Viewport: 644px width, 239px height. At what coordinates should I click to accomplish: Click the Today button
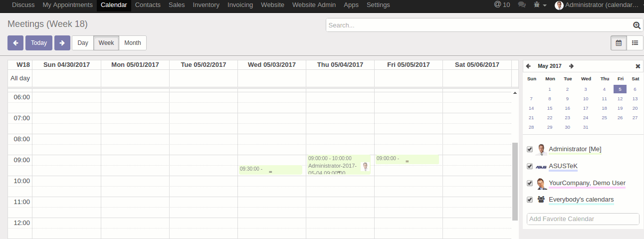click(39, 43)
